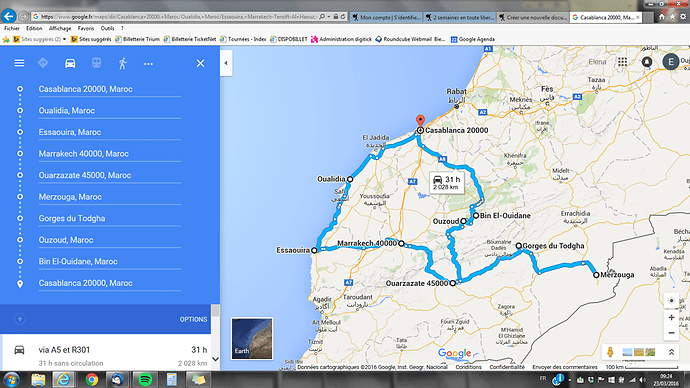Switch to Mon compte tab
Viewport: 690px width, 388px height.
386,18
